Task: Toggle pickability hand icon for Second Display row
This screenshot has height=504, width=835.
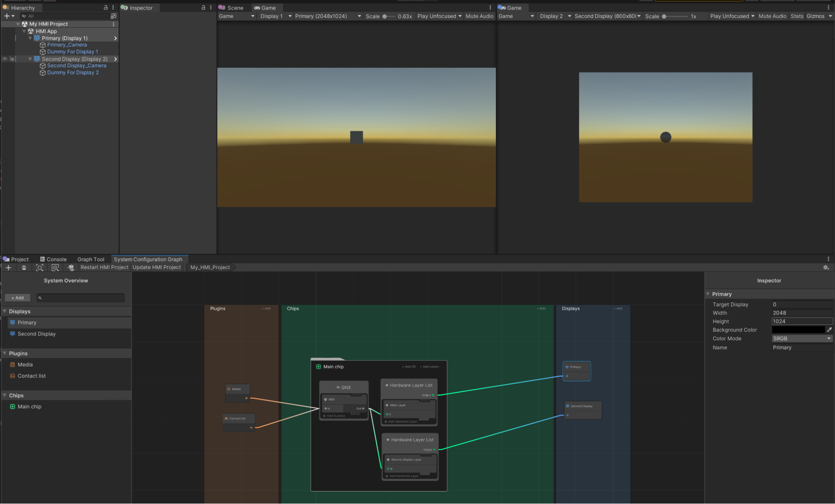Action: tap(12, 59)
